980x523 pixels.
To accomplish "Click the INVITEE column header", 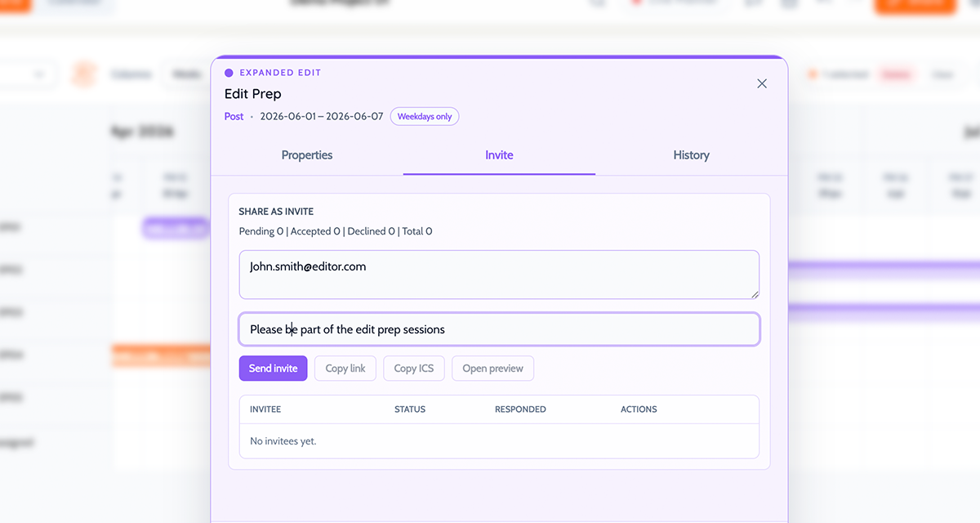I will pos(265,409).
